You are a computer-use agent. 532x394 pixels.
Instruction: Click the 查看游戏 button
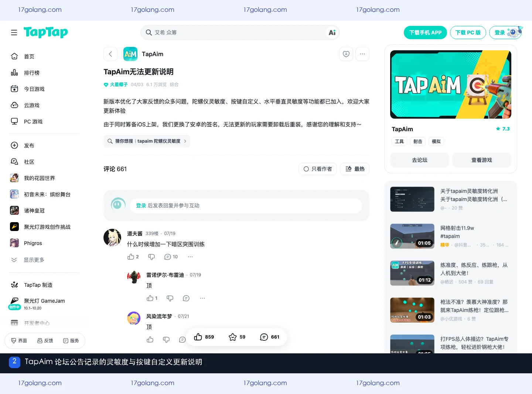click(x=482, y=160)
